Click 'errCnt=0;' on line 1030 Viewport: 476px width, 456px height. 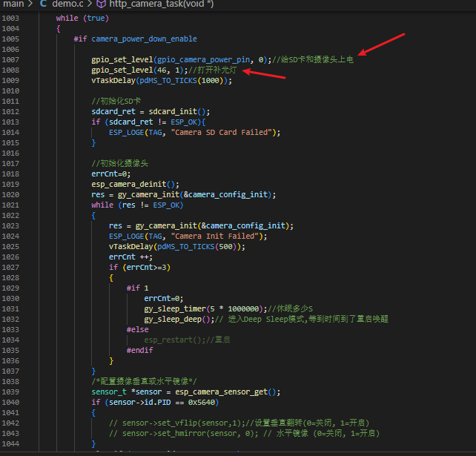click(164, 298)
